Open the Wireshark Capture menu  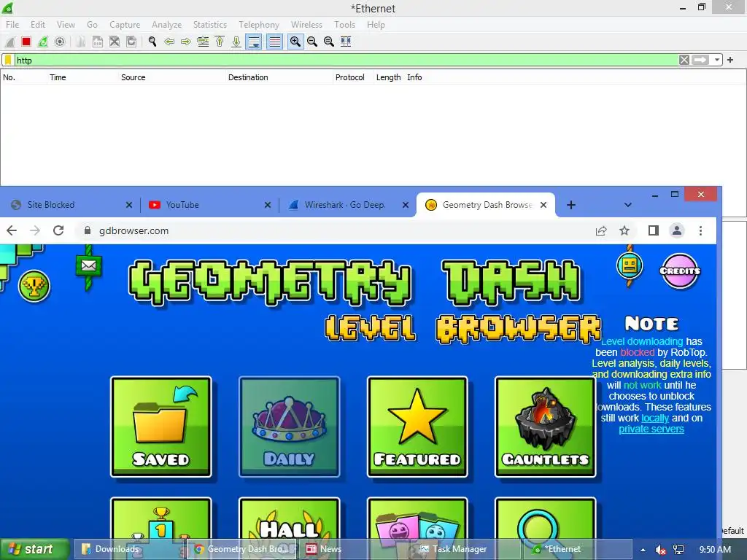[x=125, y=25]
